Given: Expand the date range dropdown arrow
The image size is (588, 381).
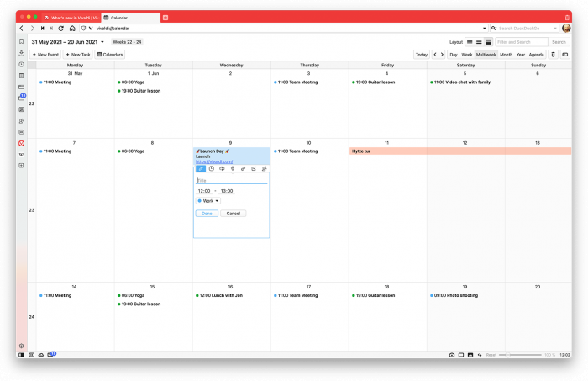Looking at the screenshot, I should pos(102,42).
